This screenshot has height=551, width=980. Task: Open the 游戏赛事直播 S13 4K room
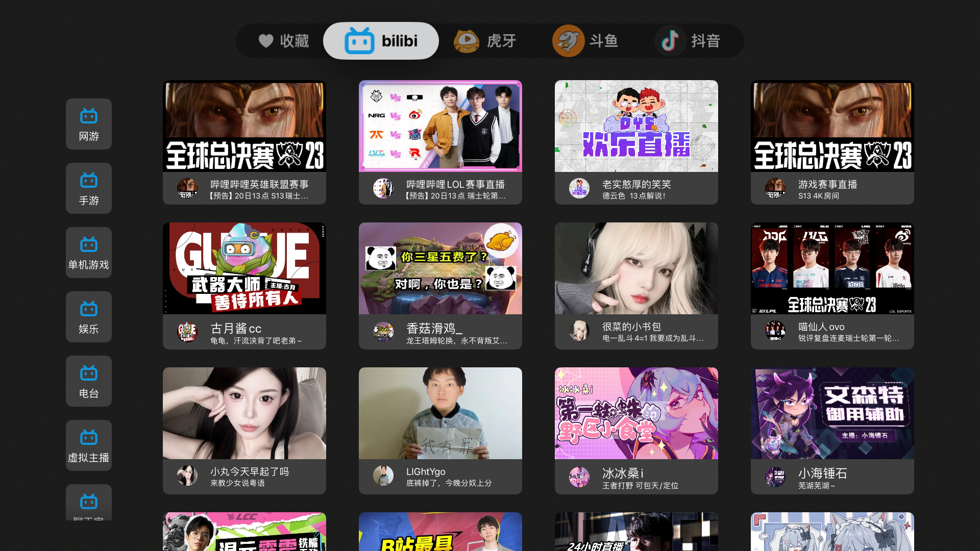(x=832, y=142)
